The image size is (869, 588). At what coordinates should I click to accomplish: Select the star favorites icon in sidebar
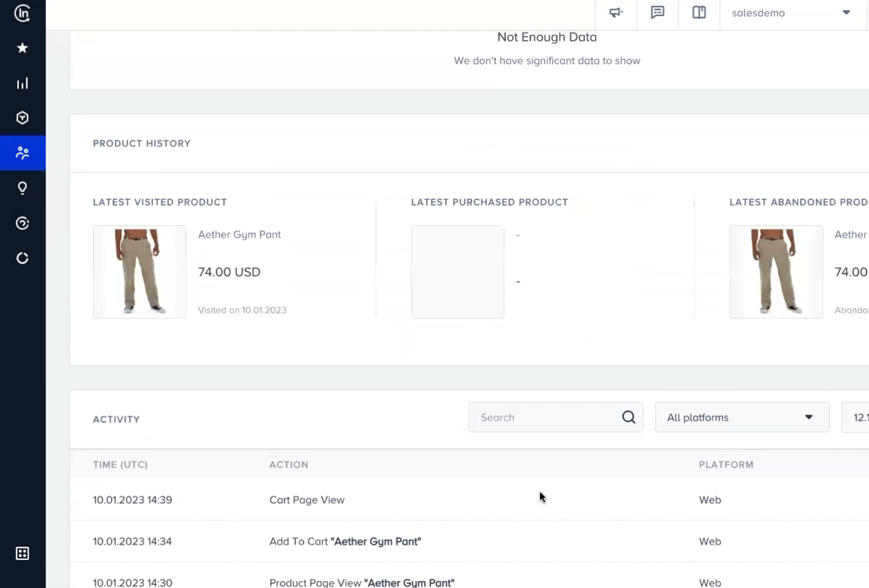(x=22, y=48)
